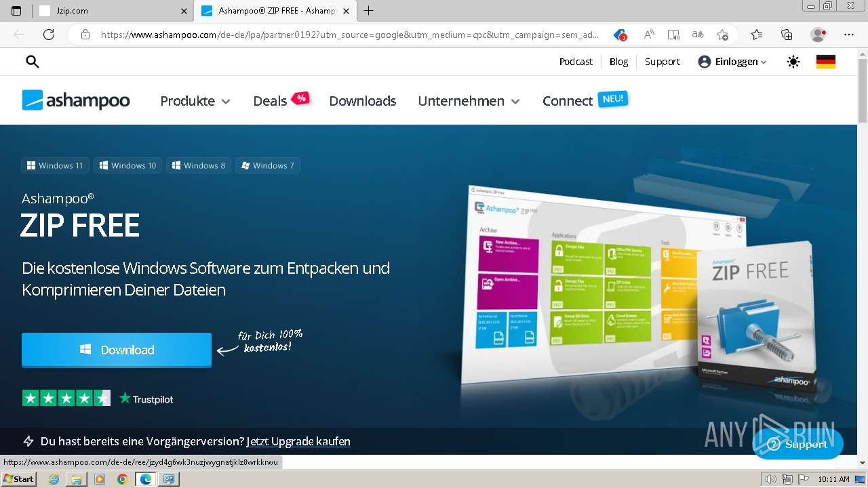View site information lock icon
This screenshot has height=488, width=868.
coord(85,35)
